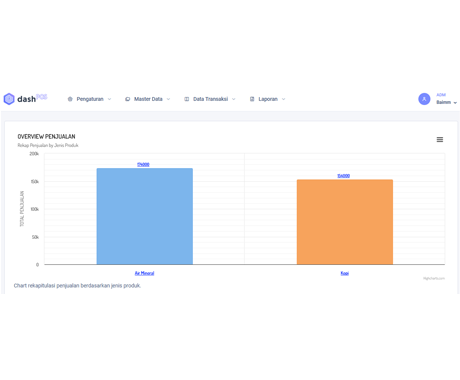This screenshot has width=460, height=380.
Task: Expand the Laporan dropdown chevron
Action: (x=284, y=99)
